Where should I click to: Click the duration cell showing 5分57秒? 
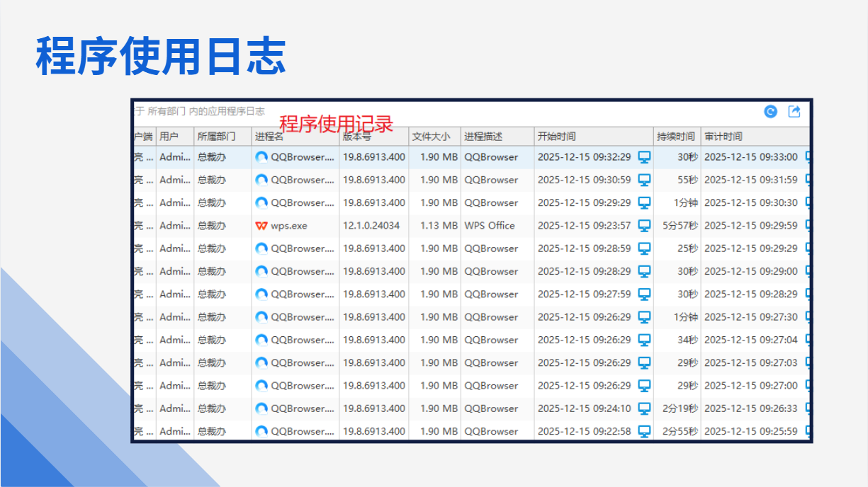click(x=680, y=226)
